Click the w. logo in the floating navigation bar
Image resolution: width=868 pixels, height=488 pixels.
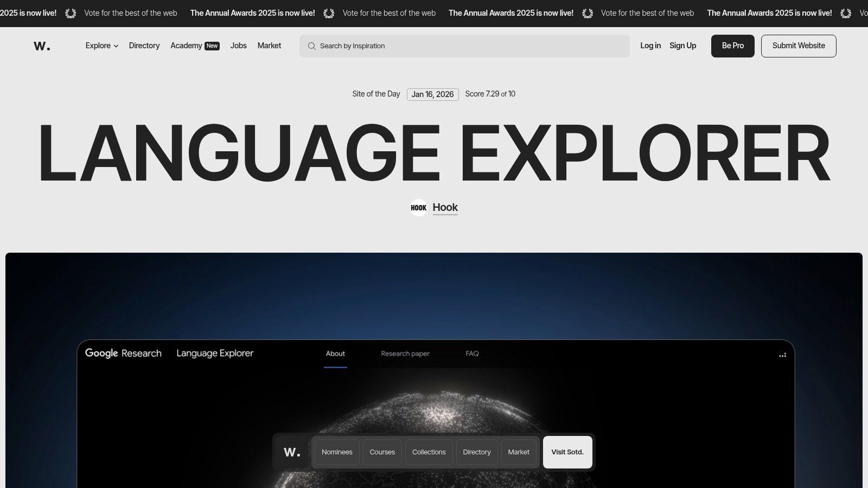(x=291, y=452)
